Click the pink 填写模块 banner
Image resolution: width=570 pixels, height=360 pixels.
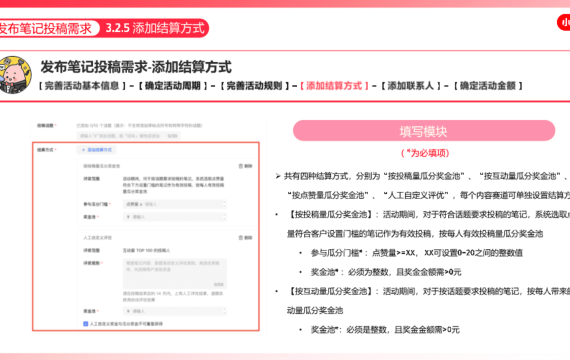point(424,131)
